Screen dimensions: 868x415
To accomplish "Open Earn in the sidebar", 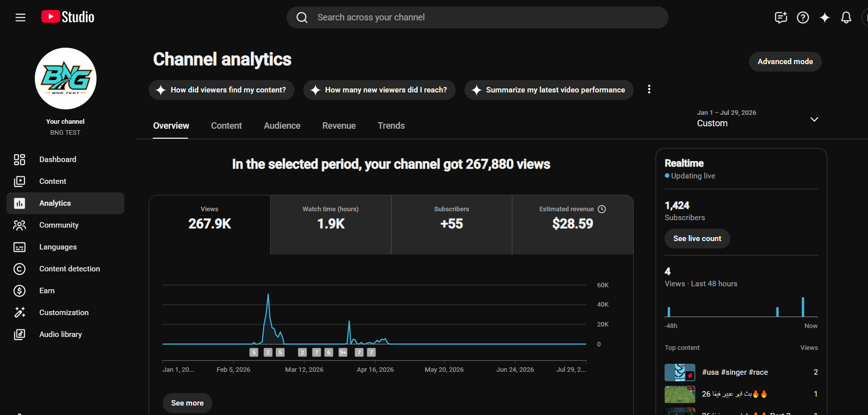I will [66, 291].
